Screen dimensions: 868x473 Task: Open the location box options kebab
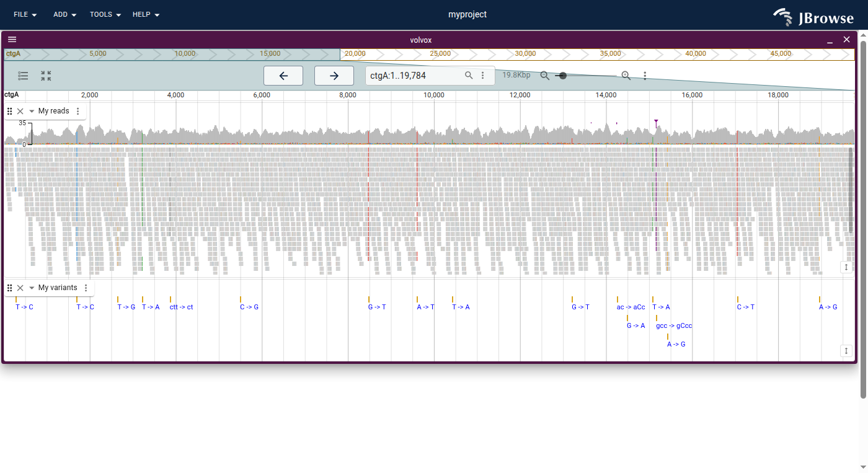(x=483, y=76)
